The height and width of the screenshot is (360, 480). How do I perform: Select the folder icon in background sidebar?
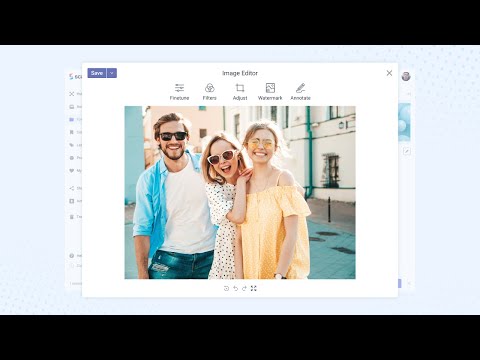click(x=72, y=119)
